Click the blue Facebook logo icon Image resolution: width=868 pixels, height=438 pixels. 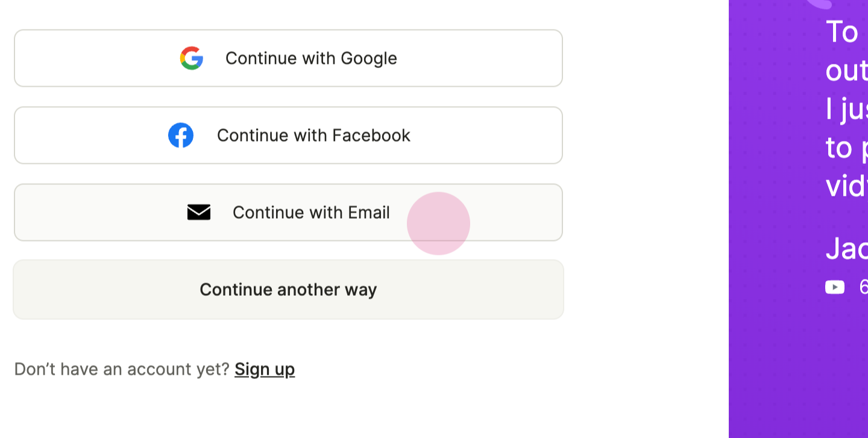(x=181, y=135)
